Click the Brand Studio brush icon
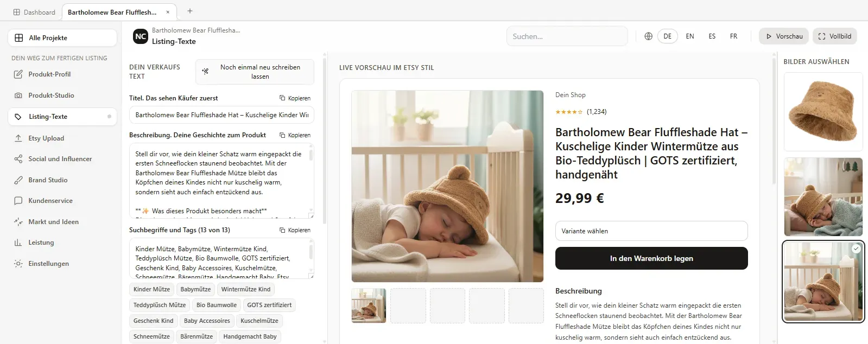The image size is (868, 344). (x=18, y=180)
